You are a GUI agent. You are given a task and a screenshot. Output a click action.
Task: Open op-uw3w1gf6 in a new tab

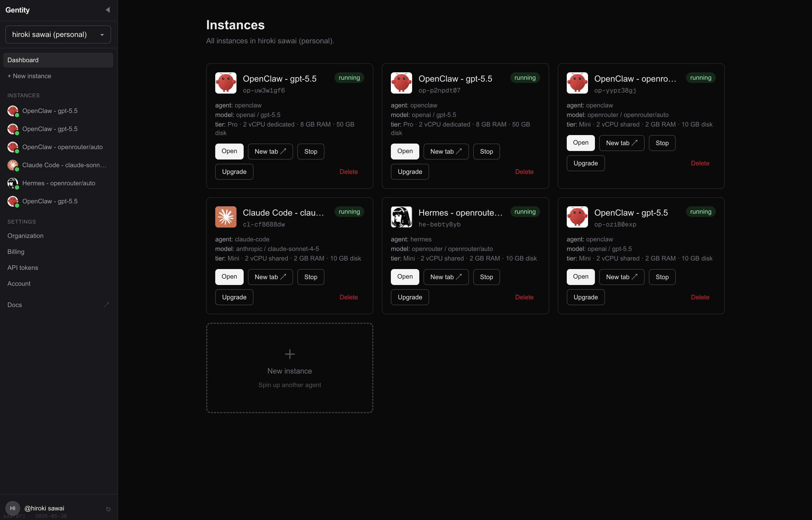pos(270,151)
